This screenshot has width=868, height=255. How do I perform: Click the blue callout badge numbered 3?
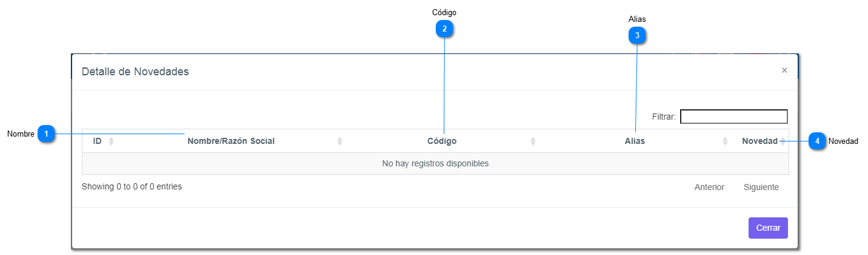click(x=637, y=36)
